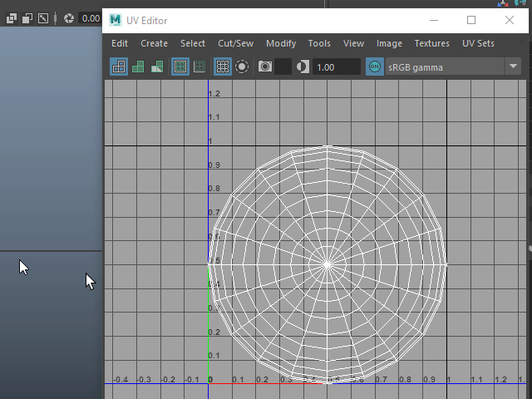The image size is (532, 399).
Task: Open the Cut/Sew menu
Action: tap(235, 43)
